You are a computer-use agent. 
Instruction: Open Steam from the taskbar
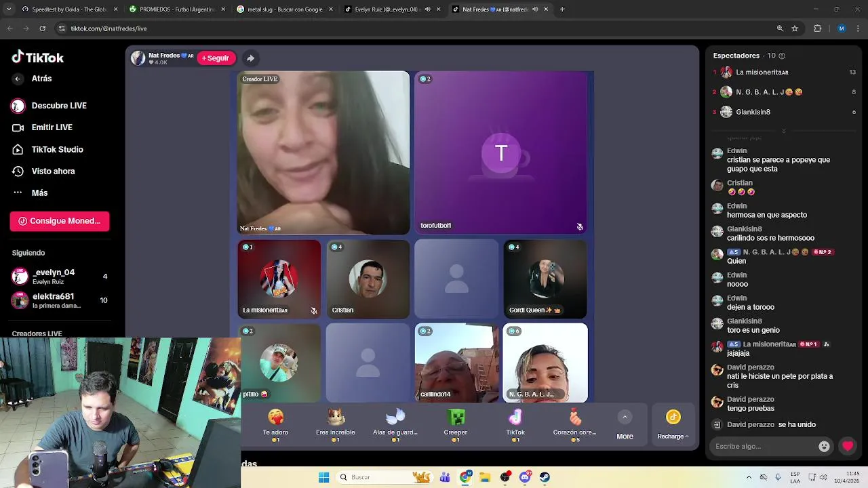click(545, 477)
